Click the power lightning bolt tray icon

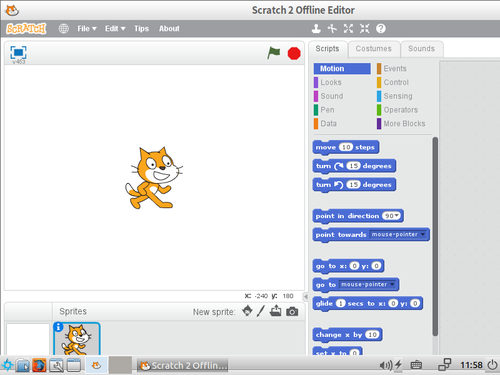[398, 365]
